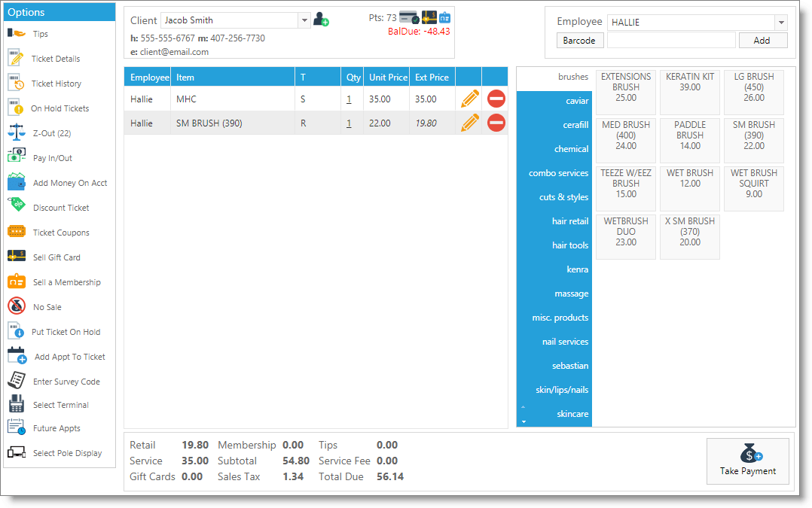The width and height of the screenshot is (812, 508).
Task: Remove SM BRUSH item via red minus icon
Action: click(496, 123)
